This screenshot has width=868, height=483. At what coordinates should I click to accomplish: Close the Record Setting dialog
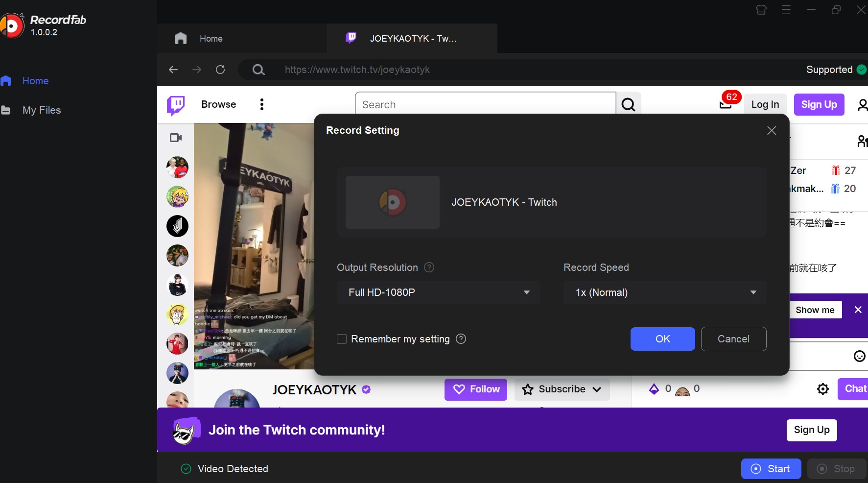click(x=772, y=130)
